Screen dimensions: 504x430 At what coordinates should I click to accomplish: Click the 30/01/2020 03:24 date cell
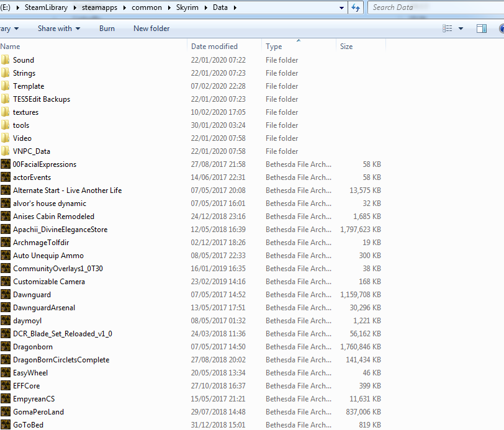[218, 125]
